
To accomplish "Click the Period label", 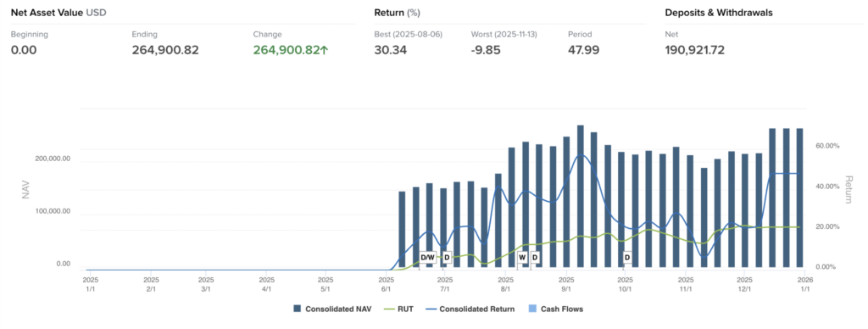I will click(580, 34).
